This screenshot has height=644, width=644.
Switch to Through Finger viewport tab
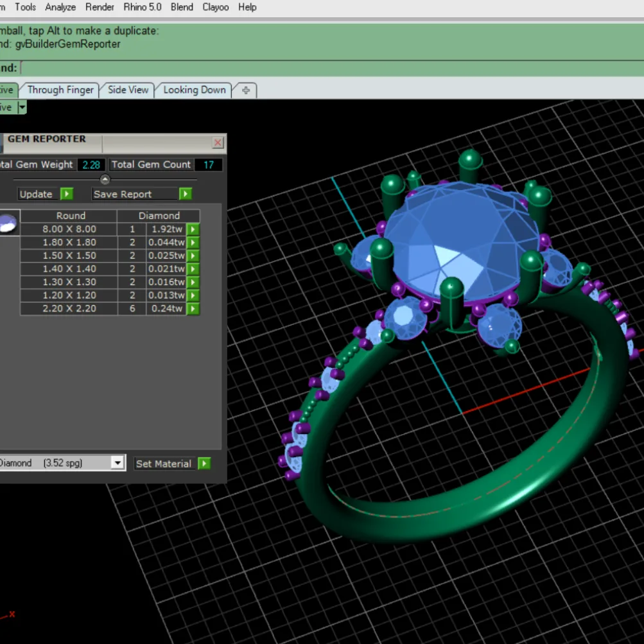(60, 90)
